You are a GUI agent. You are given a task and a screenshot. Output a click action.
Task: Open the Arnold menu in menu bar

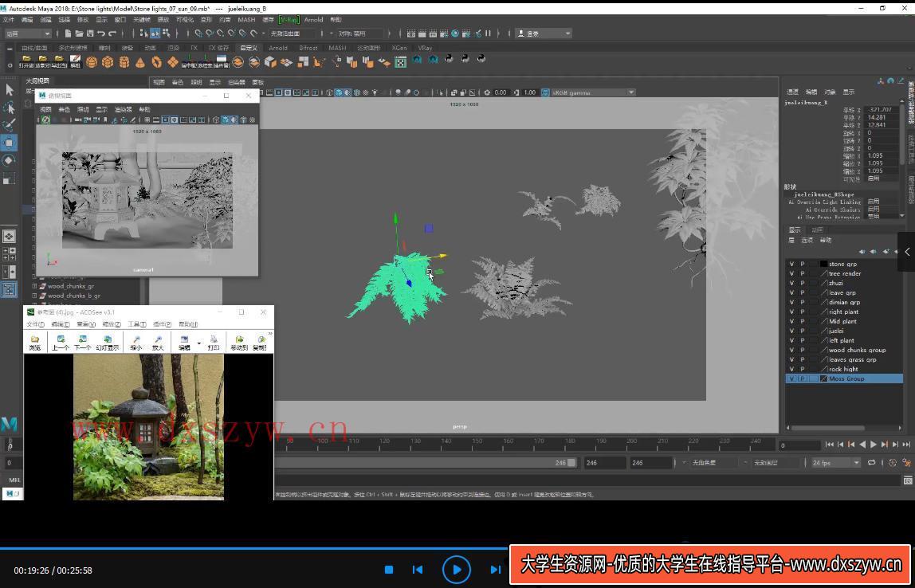313,19
